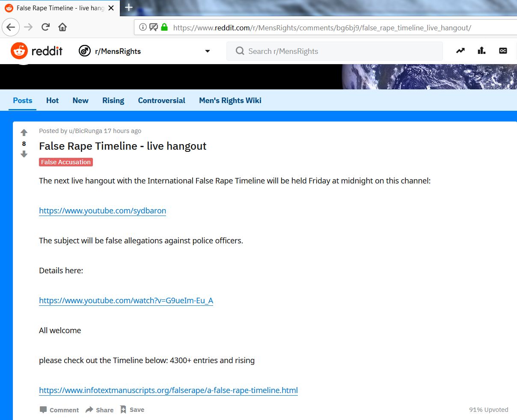Open the Men's Rights Wiki tab
This screenshot has width=517, height=420.
point(230,101)
